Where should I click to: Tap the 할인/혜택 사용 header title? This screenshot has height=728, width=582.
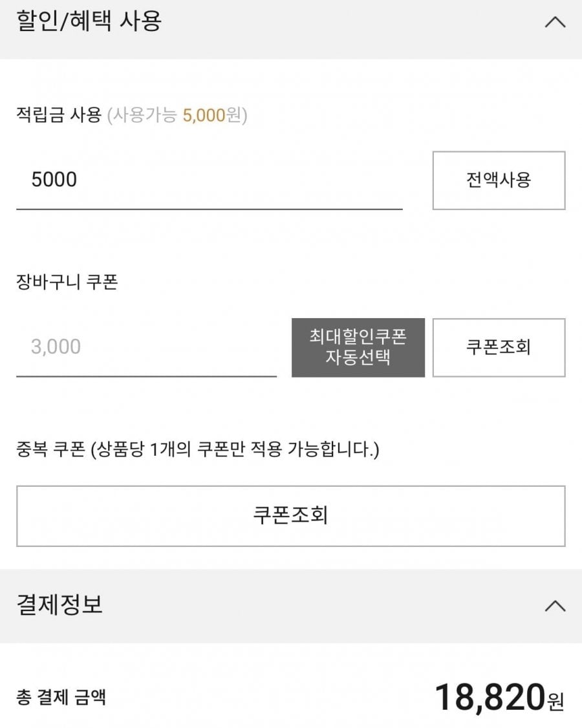tap(89, 21)
